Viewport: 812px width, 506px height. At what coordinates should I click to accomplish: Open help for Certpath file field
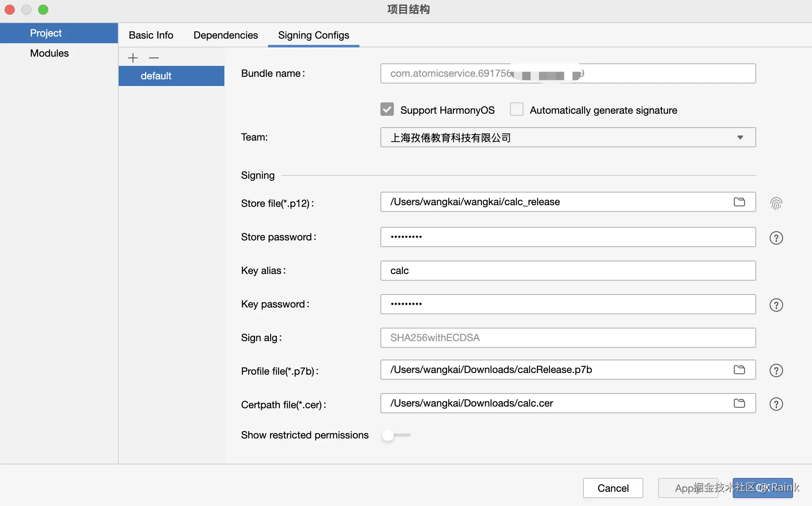point(776,404)
